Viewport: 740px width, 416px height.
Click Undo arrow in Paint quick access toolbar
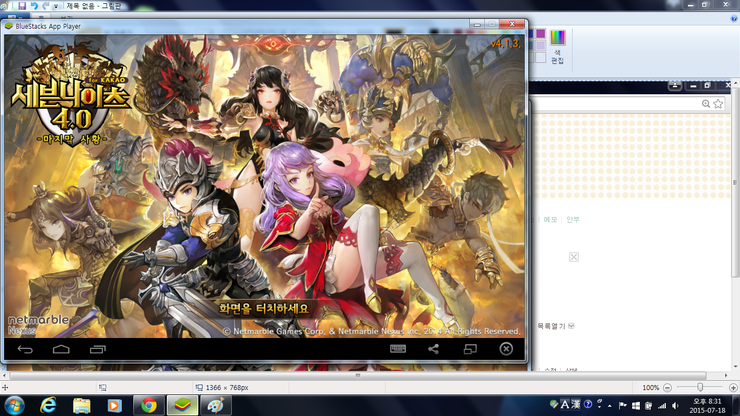tap(34, 6)
